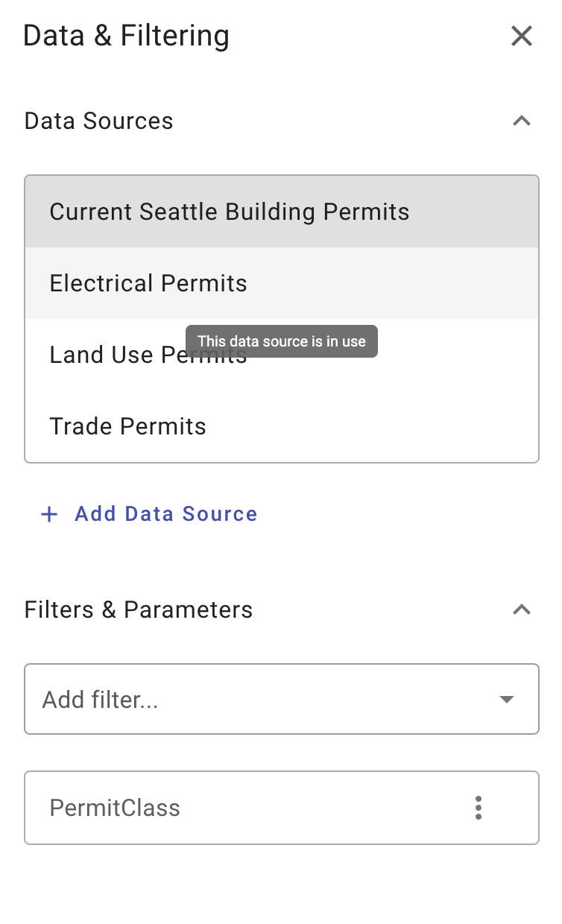This screenshot has width=562, height=924.
Task: Click the Add Data Source link text
Action: [166, 514]
